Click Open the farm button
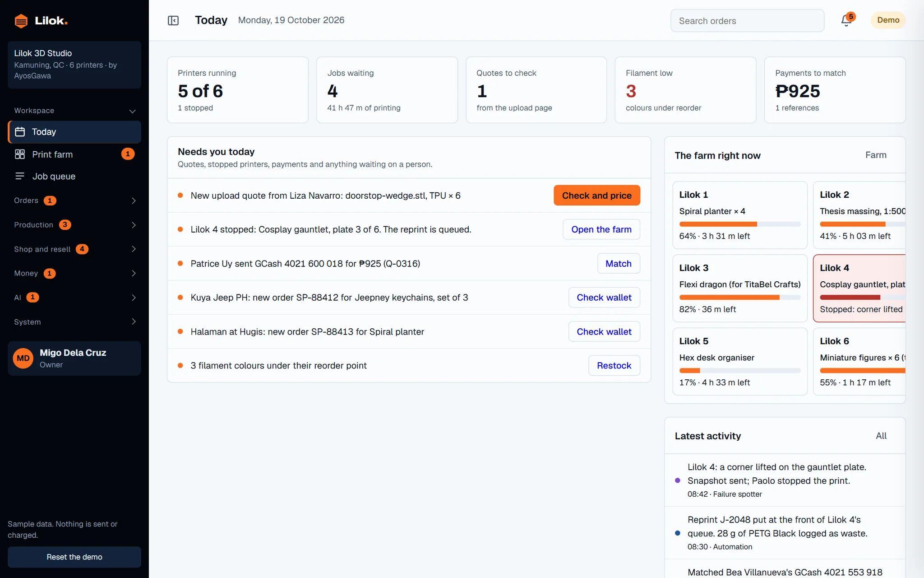This screenshot has width=924, height=578. pyautogui.click(x=601, y=229)
